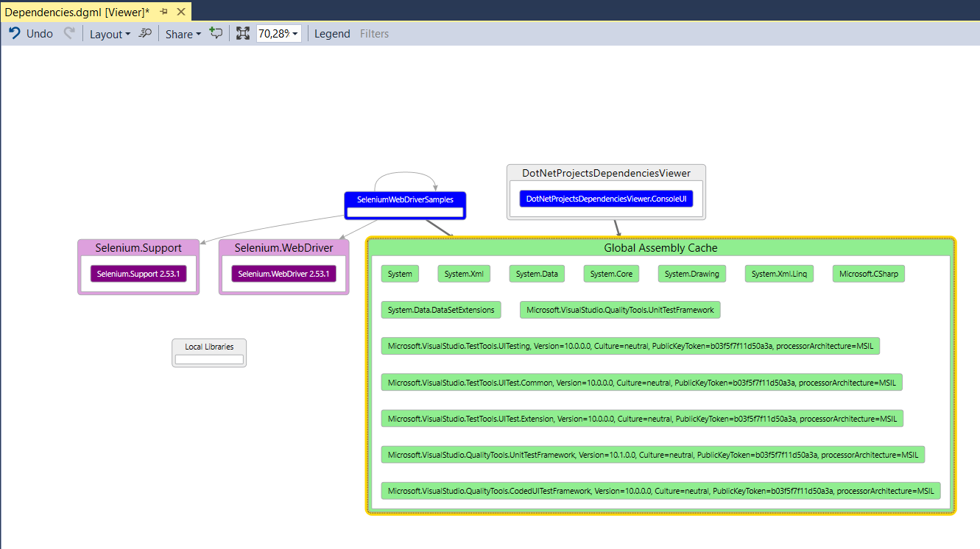
Task: Click the Legend button
Action: point(332,34)
